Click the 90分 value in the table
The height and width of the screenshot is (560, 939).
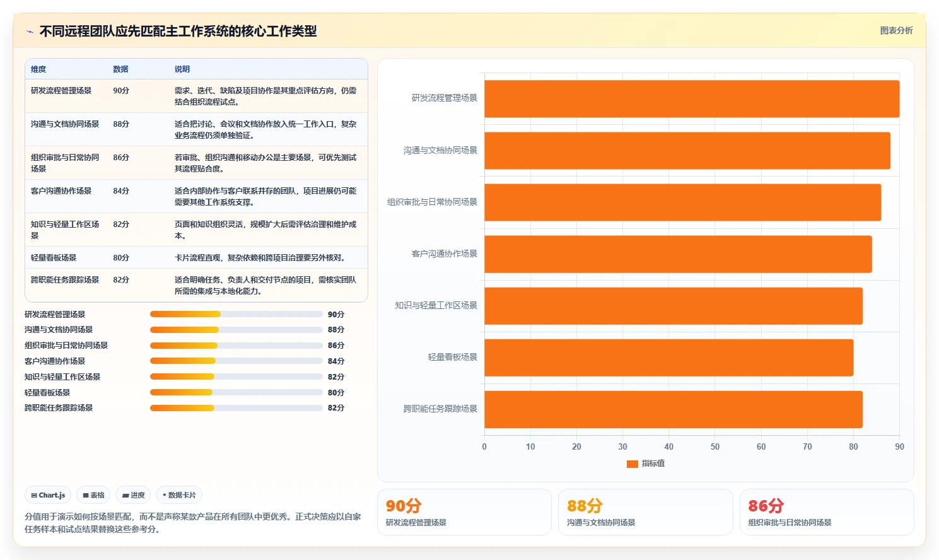(121, 91)
